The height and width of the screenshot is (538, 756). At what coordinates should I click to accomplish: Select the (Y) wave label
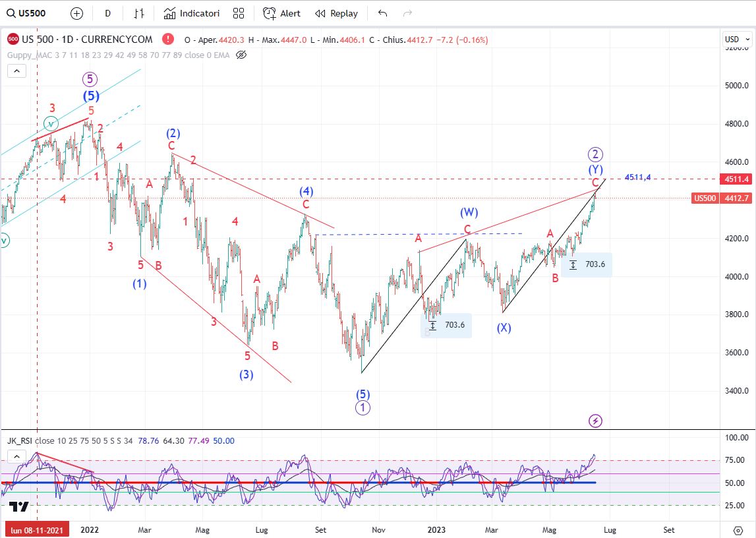595,169
